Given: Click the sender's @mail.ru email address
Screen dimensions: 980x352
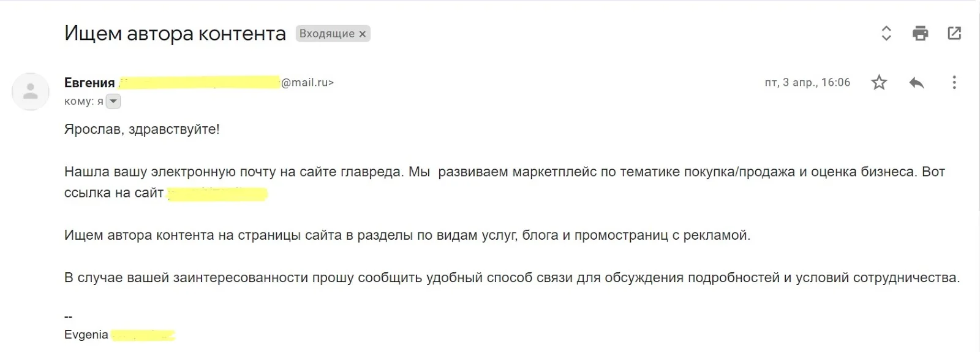Looking at the screenshot, I should click(x=306, y=83).
